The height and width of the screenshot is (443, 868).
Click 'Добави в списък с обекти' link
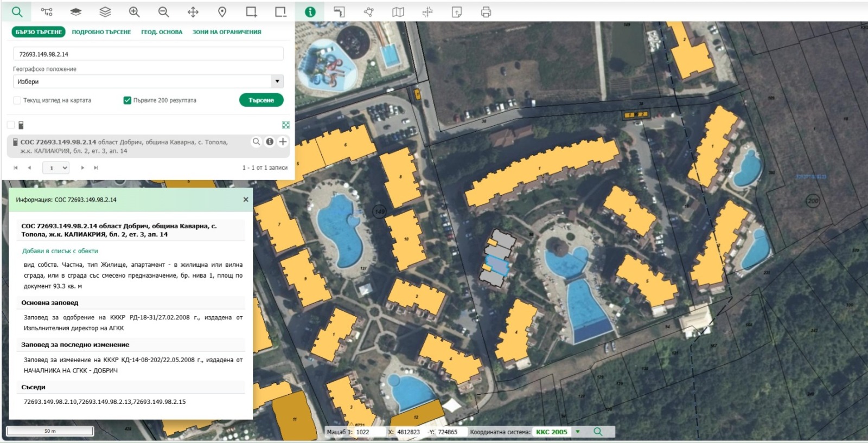pos(60,251)
